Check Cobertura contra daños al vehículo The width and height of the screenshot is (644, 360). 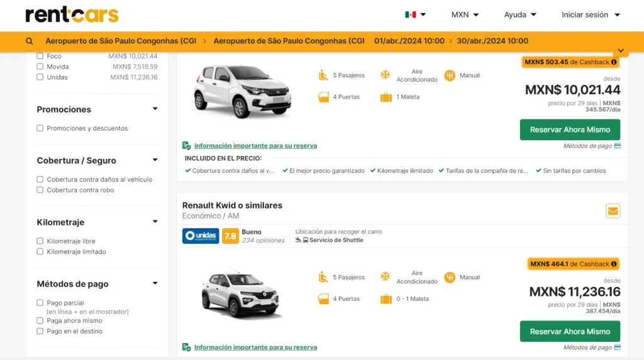coord(40,180)
